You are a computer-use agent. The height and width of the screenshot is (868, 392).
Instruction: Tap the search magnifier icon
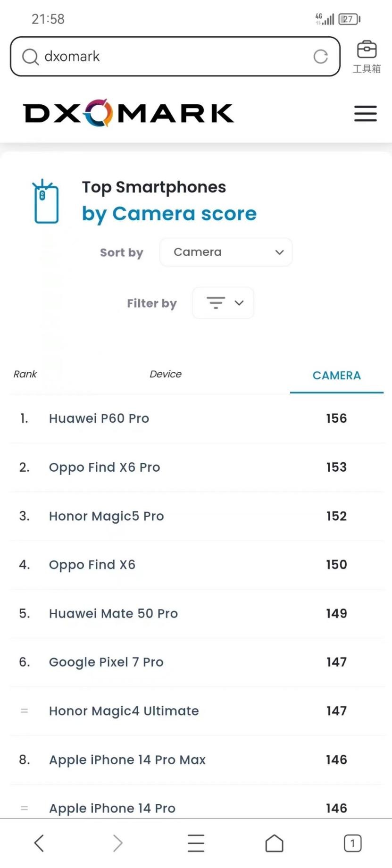[30, 57]
